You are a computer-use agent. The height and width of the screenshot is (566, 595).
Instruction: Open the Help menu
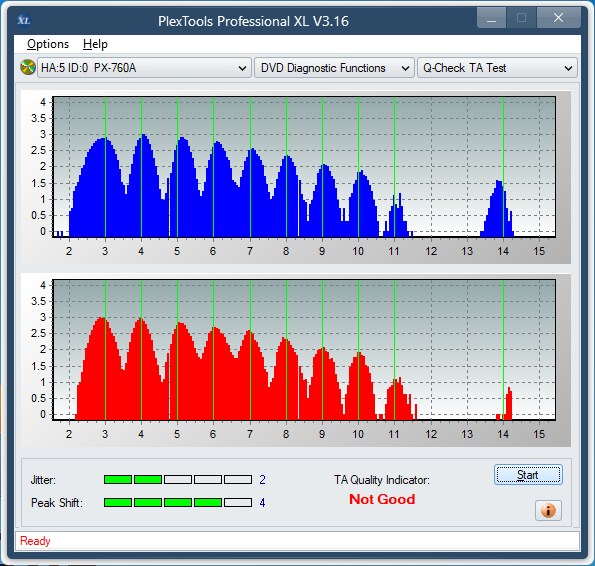click(x=95, y=44)
